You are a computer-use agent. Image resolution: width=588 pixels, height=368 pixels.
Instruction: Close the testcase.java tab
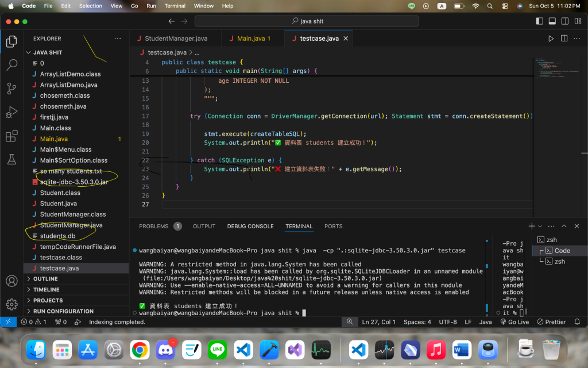coord(346,39)
